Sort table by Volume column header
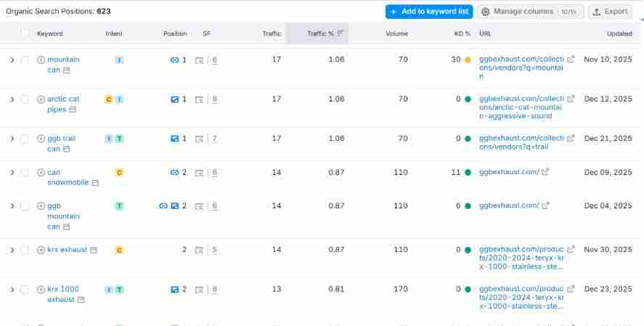The image size is (644, 326). (396, 33)
